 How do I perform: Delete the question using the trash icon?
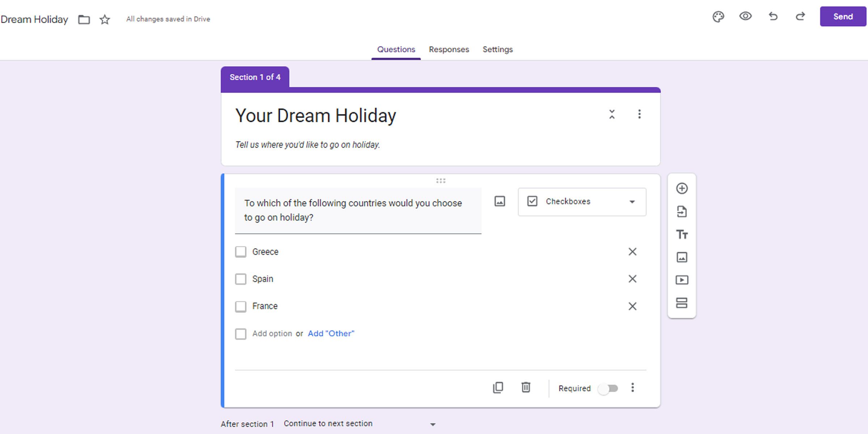[x=526, y=388]
